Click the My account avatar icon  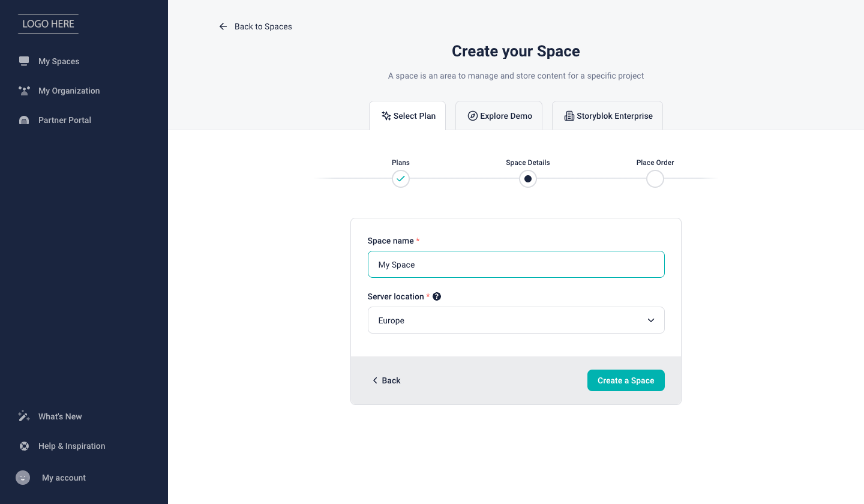23,478
